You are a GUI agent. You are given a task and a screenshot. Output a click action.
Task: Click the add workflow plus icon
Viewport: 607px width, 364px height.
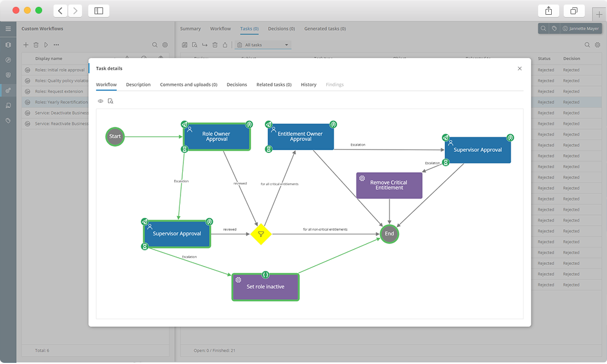(26, 45)
